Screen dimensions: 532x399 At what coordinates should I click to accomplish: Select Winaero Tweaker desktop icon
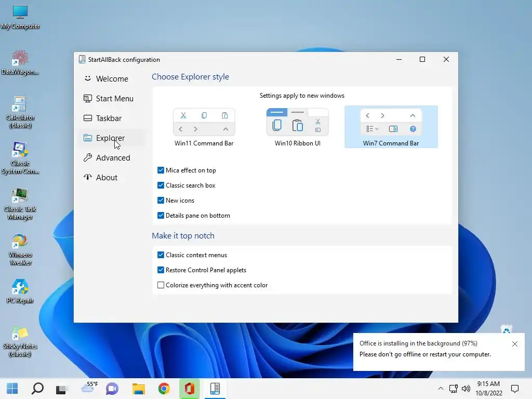click(x=20, y=250)
